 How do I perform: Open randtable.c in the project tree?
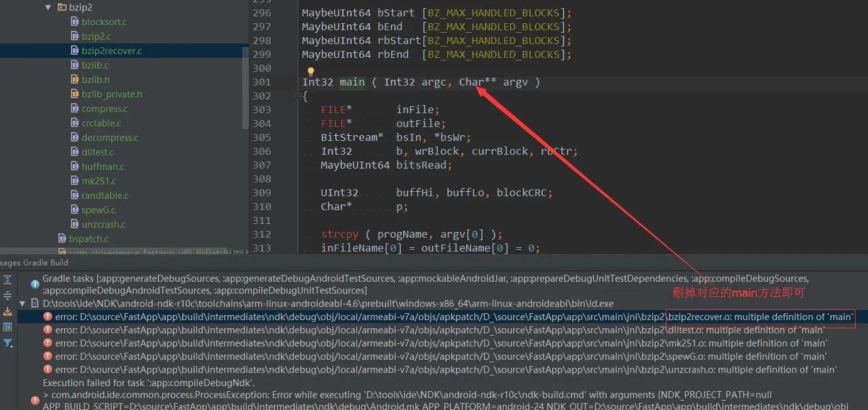tap(105, 196)
